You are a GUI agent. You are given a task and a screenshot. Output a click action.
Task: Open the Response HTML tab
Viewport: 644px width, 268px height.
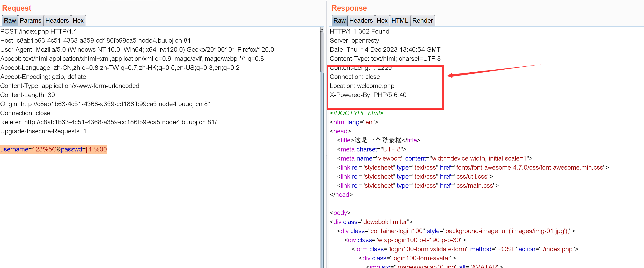tap(400, 20)
